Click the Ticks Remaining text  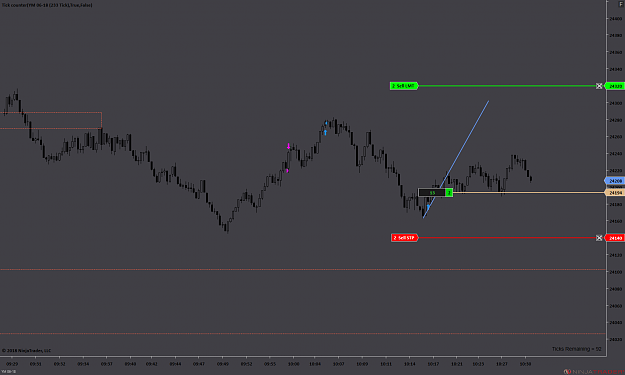[x=576, y=349]
